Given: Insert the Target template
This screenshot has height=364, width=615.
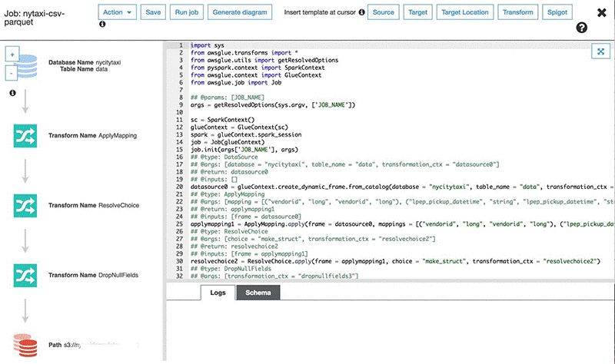Looking at the screenshot, I should (x=417, y=12).
